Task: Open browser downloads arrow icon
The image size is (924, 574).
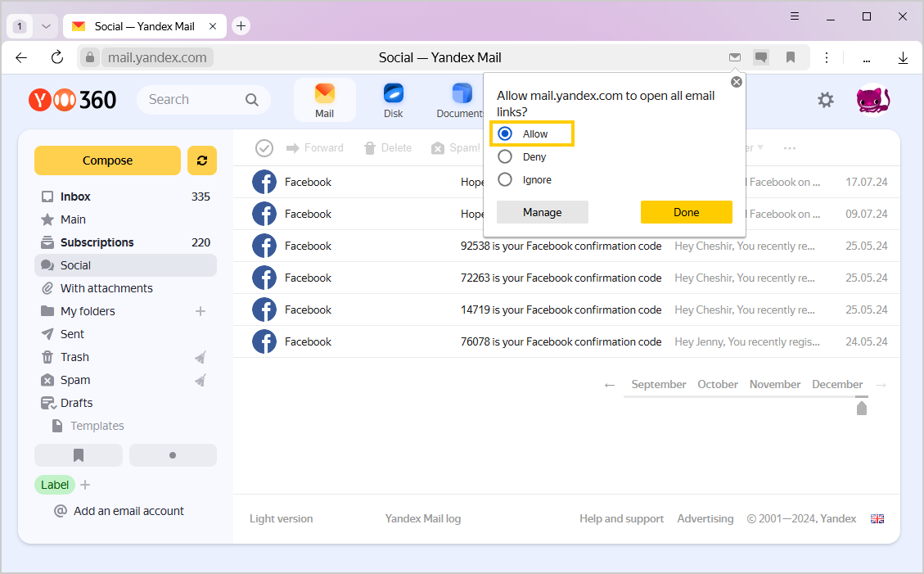Action: 903,57
